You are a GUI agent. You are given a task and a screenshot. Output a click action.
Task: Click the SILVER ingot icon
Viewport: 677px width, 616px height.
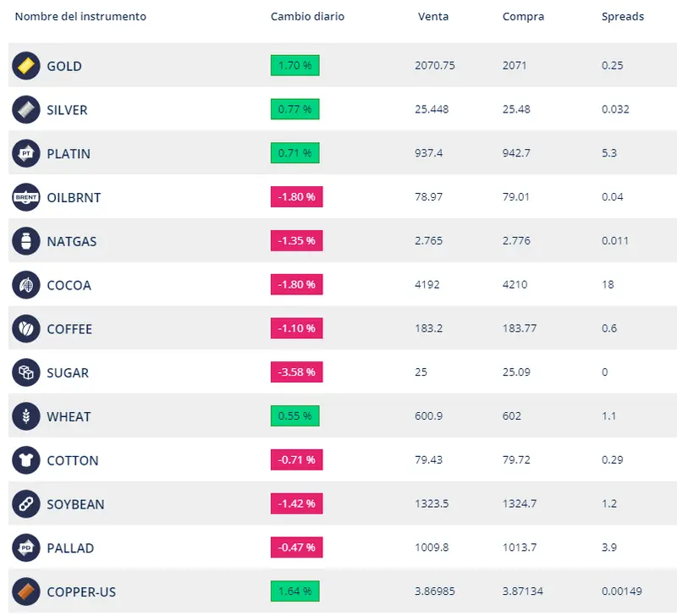click(x=26, y=110)
